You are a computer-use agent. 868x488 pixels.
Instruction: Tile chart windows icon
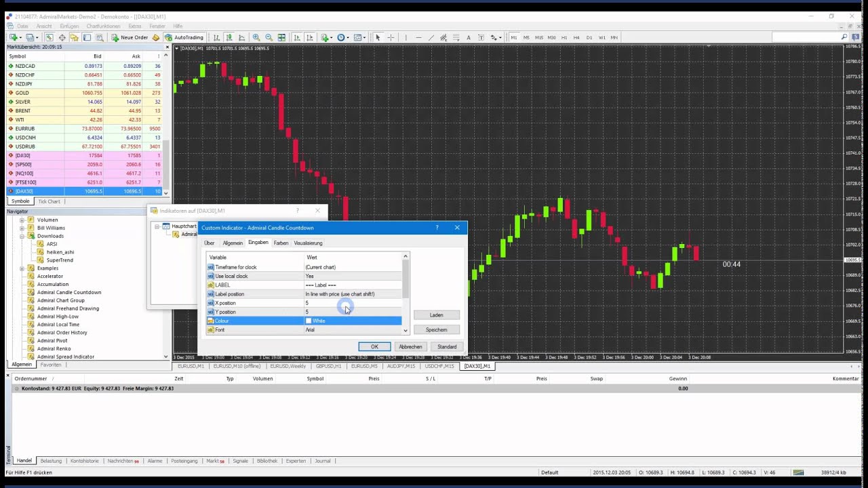coord(281,37)
